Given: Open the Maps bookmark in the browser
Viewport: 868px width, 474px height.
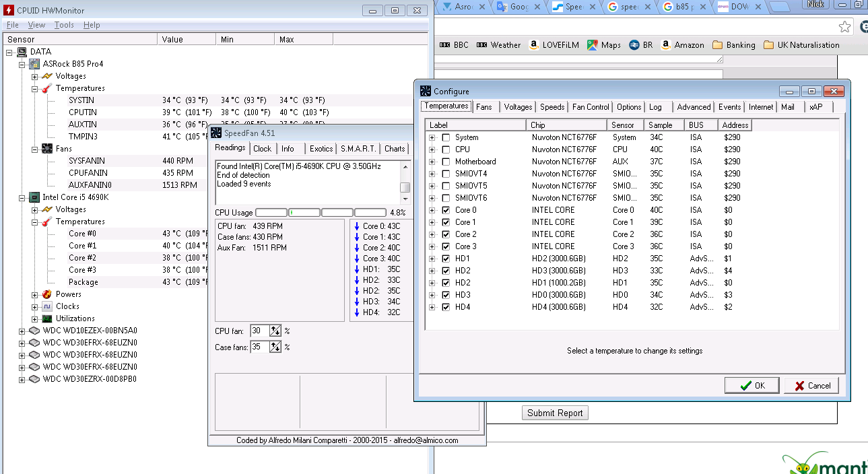Looking at the screenshot, I should [x=603, y=45].
